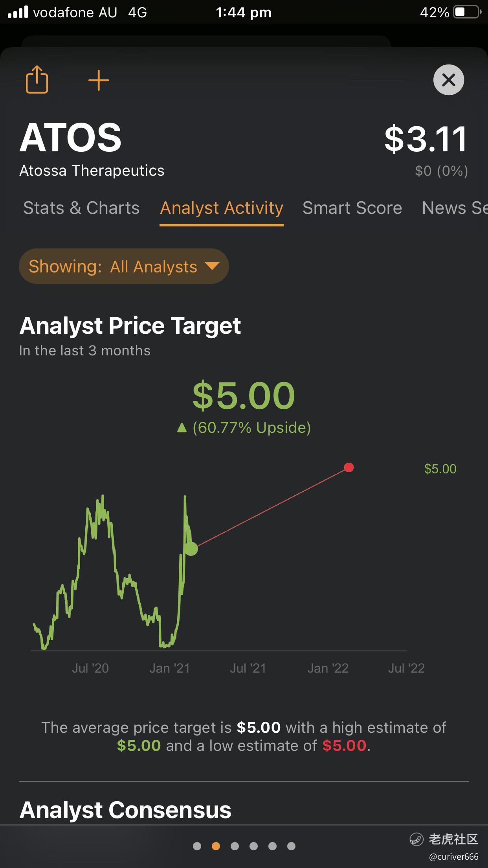Tap the green $5.00 price target
488x868 pixels.
point(244,395)
